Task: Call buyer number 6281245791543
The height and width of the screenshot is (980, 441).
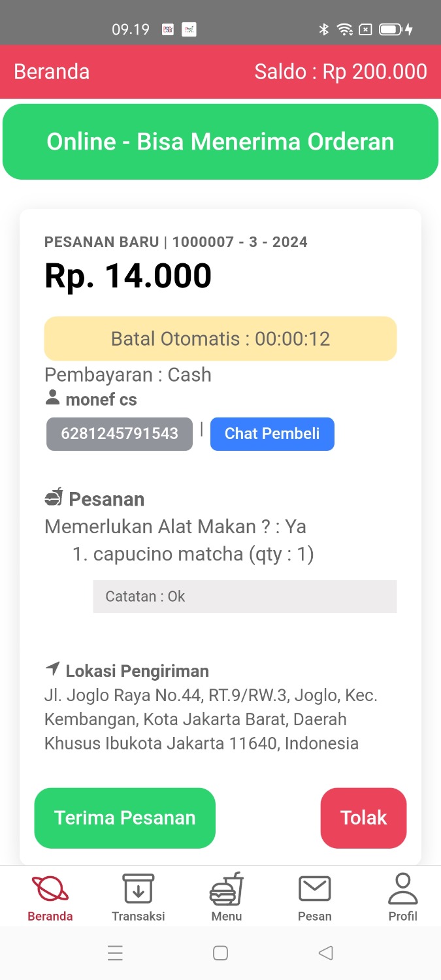Action: (120, 434)
